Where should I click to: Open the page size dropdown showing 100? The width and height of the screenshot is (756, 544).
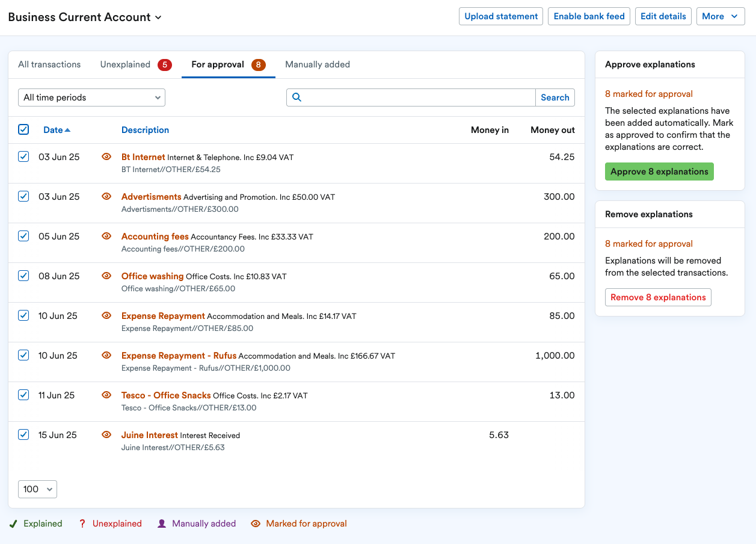[x=37, y=489]
